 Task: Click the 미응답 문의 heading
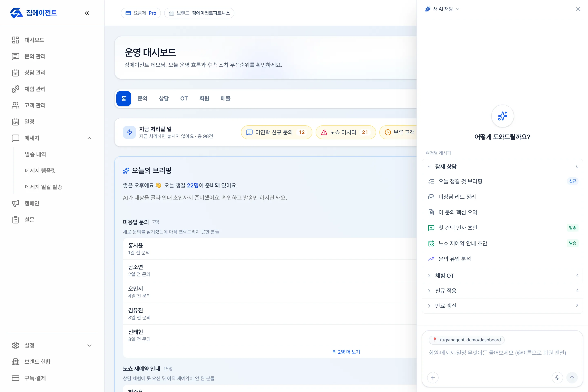coord(136,222)
